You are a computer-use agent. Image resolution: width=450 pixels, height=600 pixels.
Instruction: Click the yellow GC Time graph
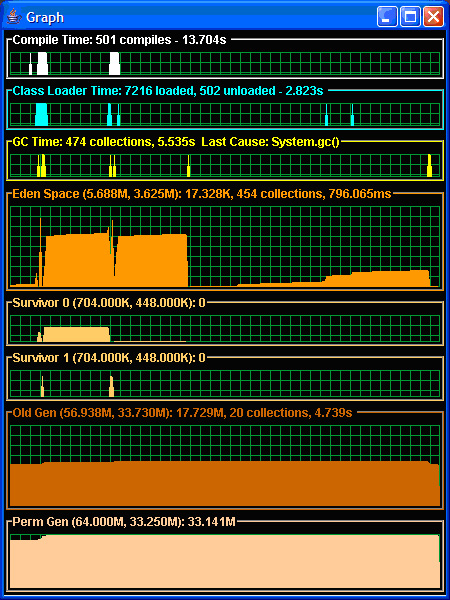[225, 165]
